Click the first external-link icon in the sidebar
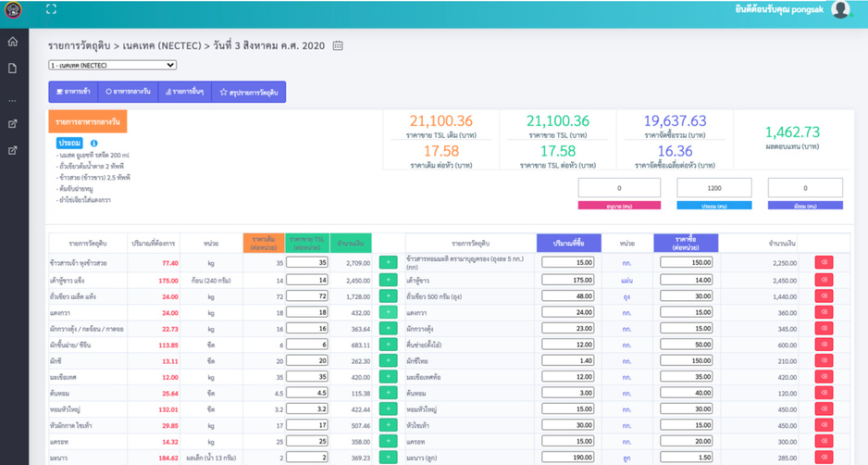 pos(13,123)
